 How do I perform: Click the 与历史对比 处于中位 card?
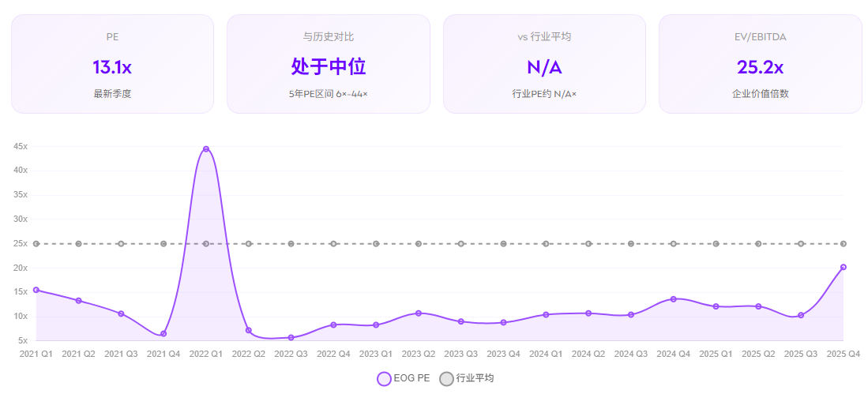point(329,64)
